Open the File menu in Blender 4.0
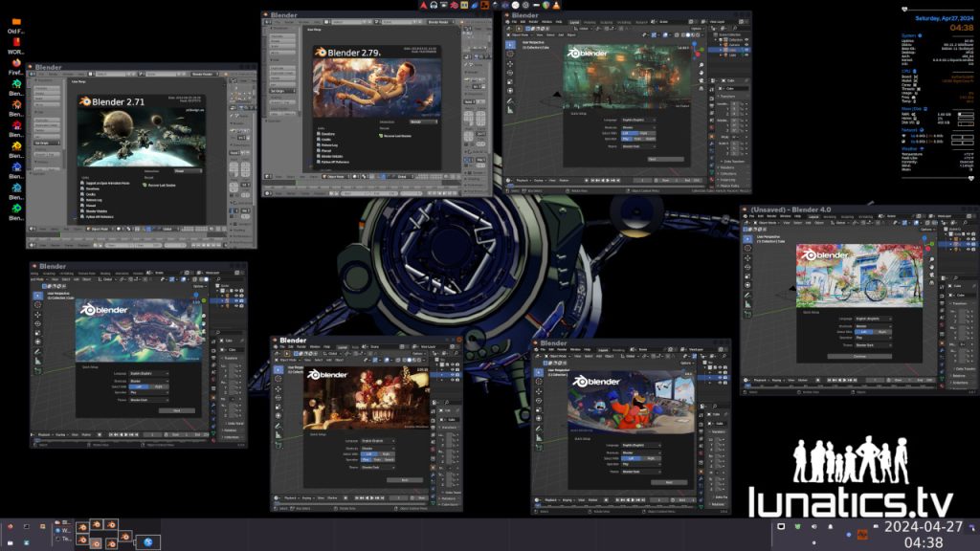 click(752, 216)
